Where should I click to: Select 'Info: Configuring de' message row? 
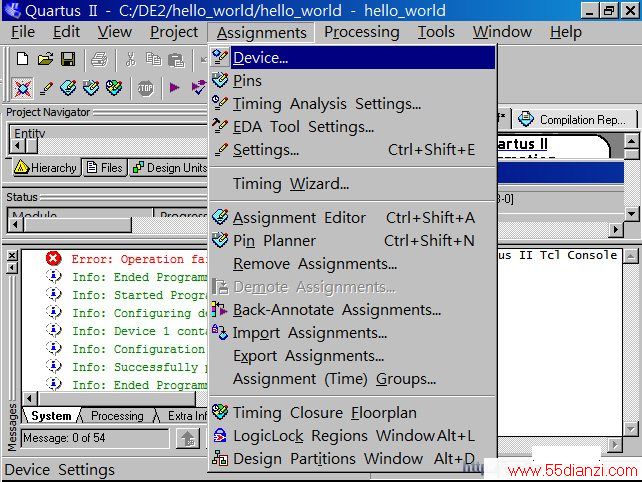click(126, 313)
